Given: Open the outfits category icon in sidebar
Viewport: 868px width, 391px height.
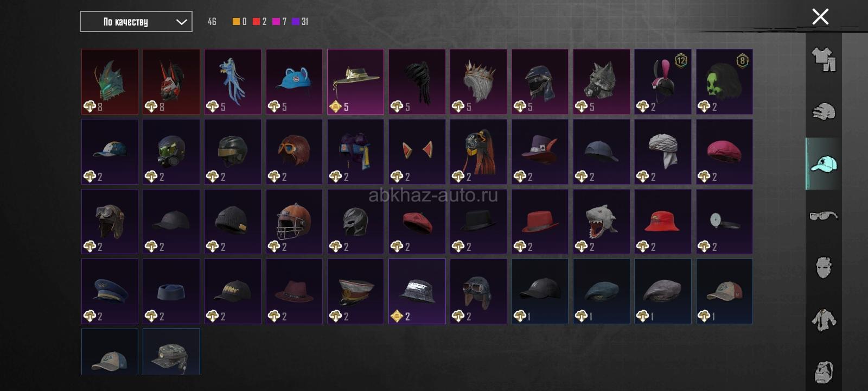Looking at the screenshot, I should [x=824, y=59].
